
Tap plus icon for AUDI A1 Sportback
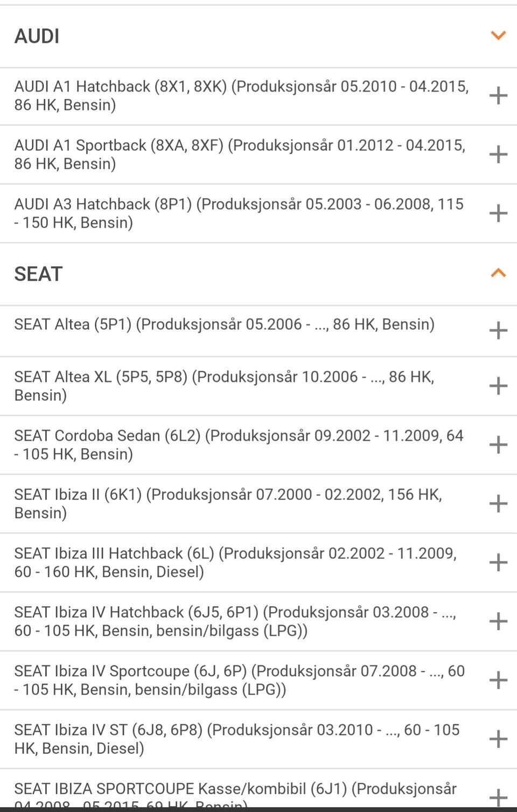(498, 154)
